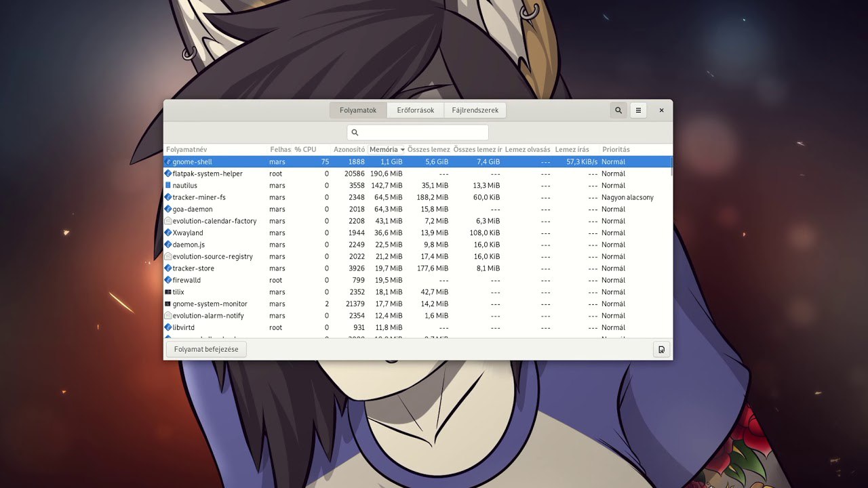Toggle the process search button
This screenshot has width=868, height=488.
pyautogui.click(x=618, y=110)
